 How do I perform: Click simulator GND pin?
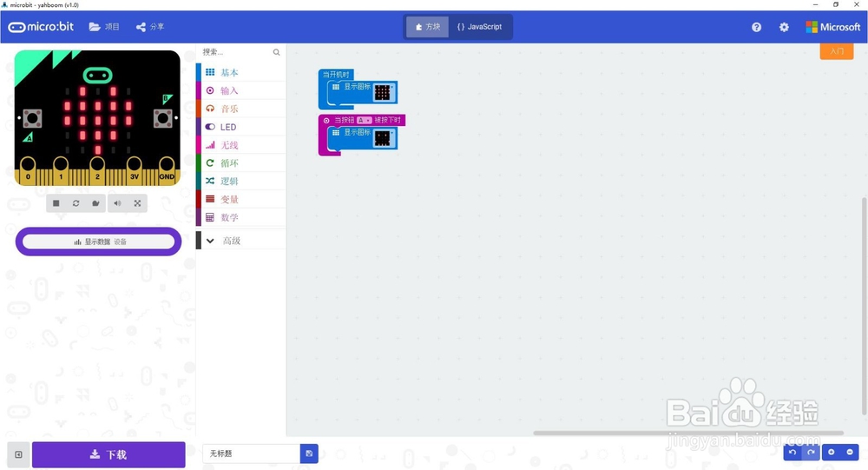click(x=167, y=170)
